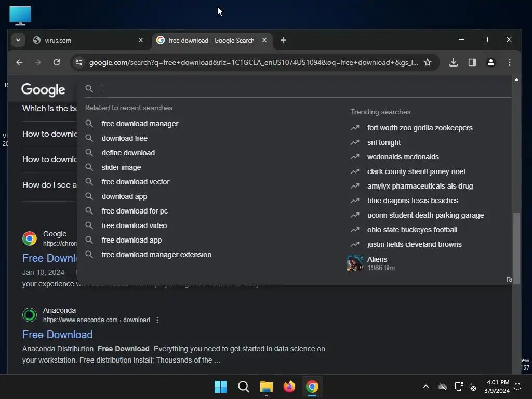
Task: Select trending search snl tonight
Action: click(x=384, y=142)
